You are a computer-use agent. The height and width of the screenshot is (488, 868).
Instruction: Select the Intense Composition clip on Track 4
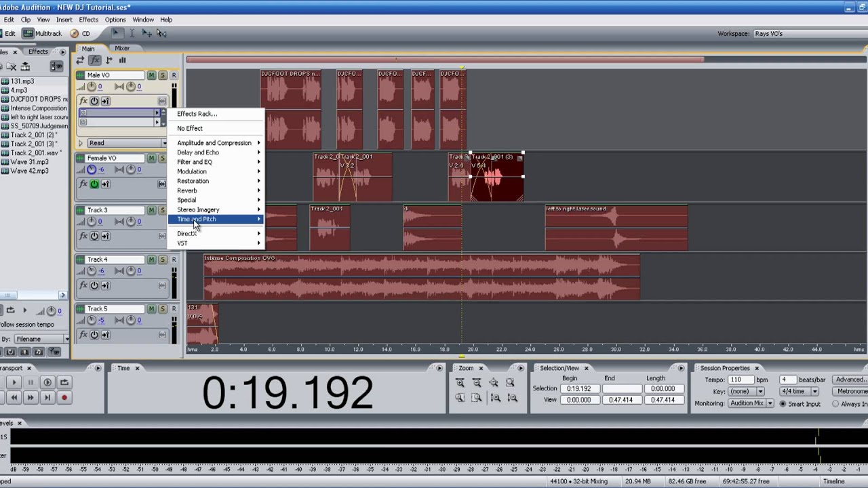click(422, 277)
